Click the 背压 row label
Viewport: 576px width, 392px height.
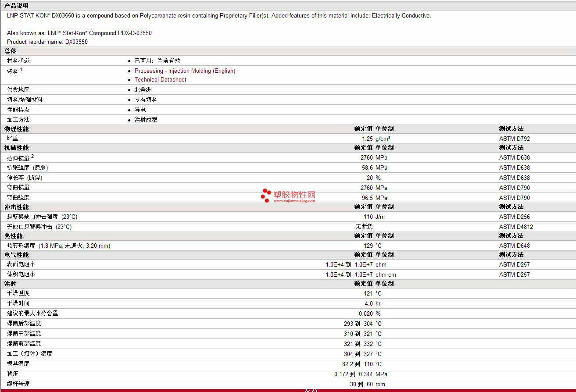[13, 374]
